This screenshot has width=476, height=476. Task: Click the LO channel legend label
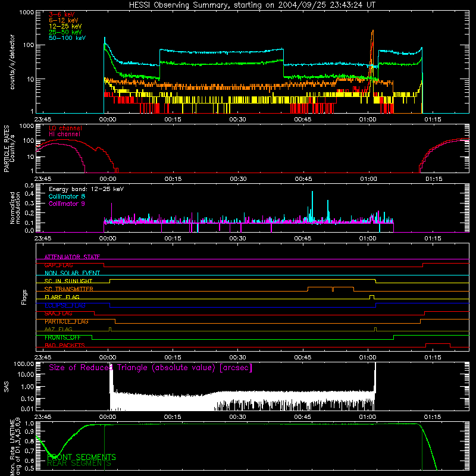point(65,128)
